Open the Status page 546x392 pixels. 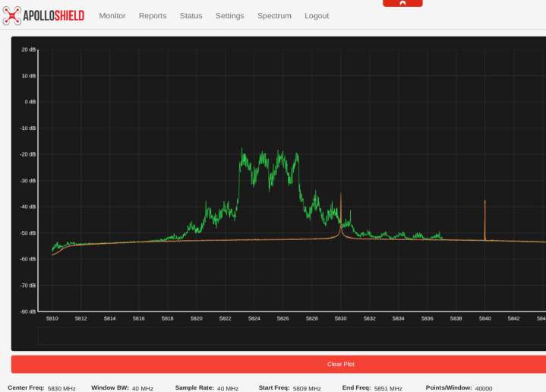(191, 16)
